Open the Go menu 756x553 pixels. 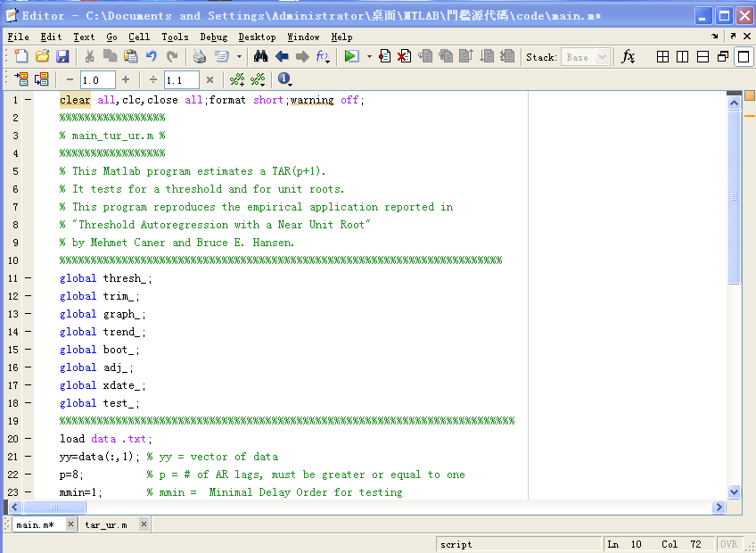click(x=111, y=37)
